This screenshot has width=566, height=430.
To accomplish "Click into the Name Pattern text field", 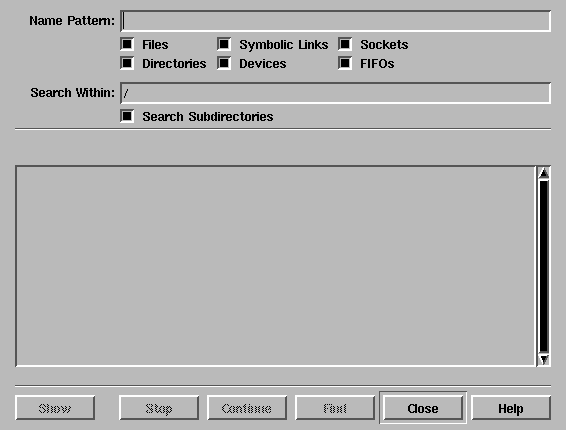I will click(335, 21).
